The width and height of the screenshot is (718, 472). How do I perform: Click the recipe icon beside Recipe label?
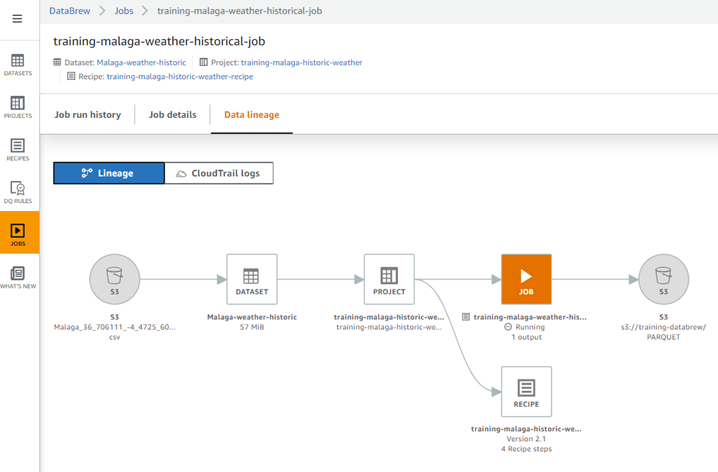point(71,76)
